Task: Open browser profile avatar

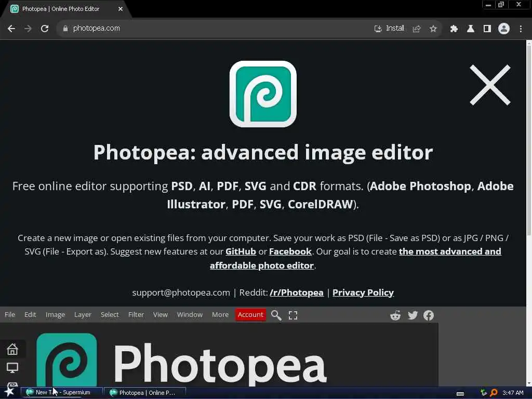Action: click(504, 29)
